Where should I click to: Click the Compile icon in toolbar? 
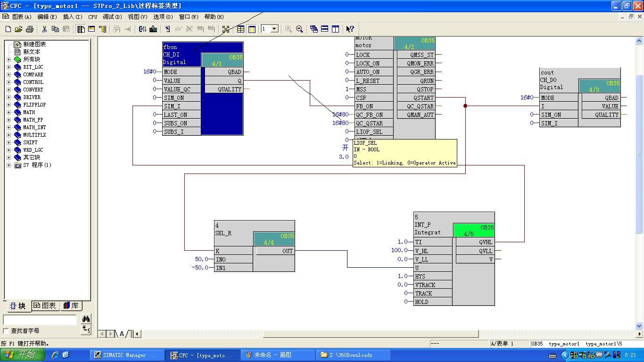[x=142, y=29]
